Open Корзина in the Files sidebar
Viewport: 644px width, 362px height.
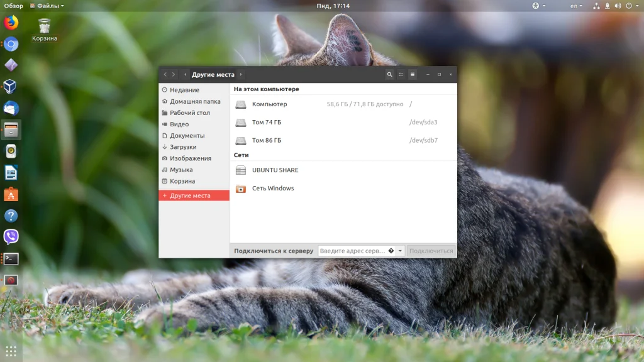click(x=194, y=181)
